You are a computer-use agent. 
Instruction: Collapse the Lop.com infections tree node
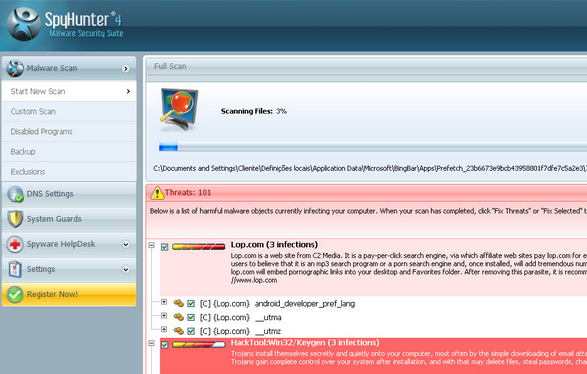point(152,245)
